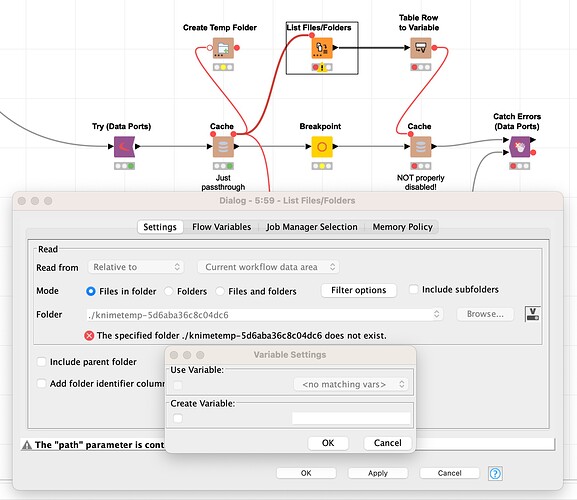Click red flow variable port of Create Temp Folder
The width and height of the screenshot is (577, 500).
(237, 47)
